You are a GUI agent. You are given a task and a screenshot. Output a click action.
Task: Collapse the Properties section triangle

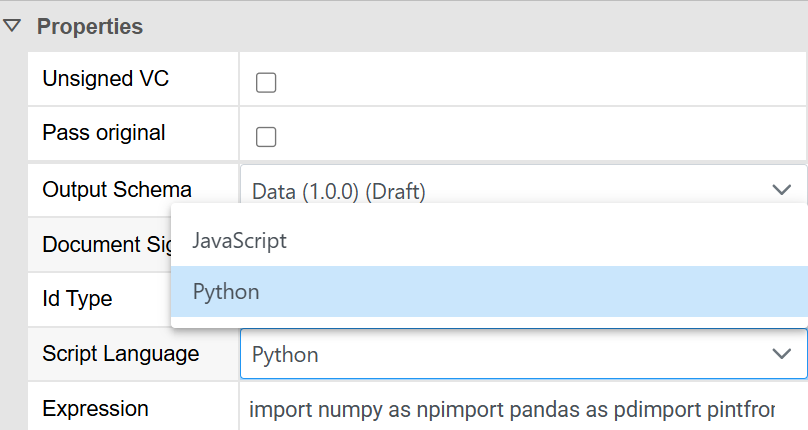click(12, 26)
